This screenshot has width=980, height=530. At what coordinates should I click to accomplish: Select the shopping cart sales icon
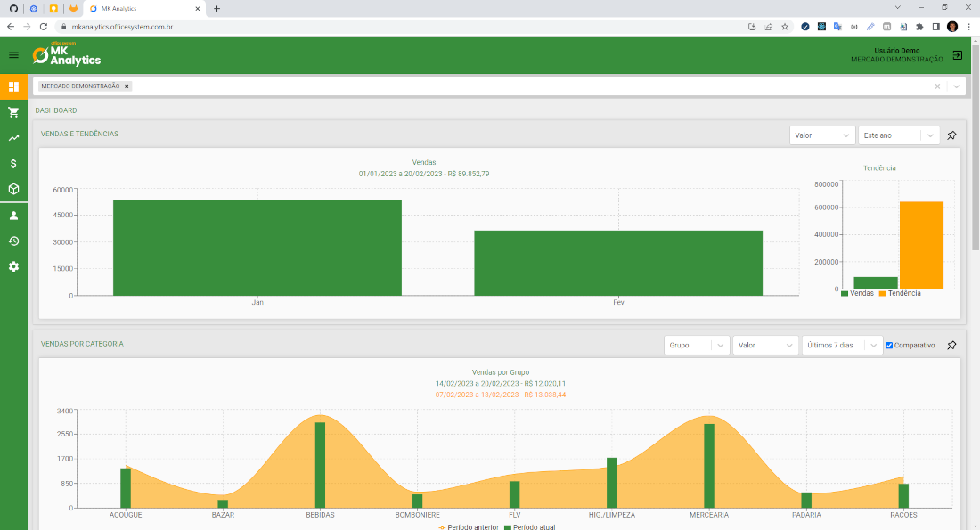pos(12,112)
